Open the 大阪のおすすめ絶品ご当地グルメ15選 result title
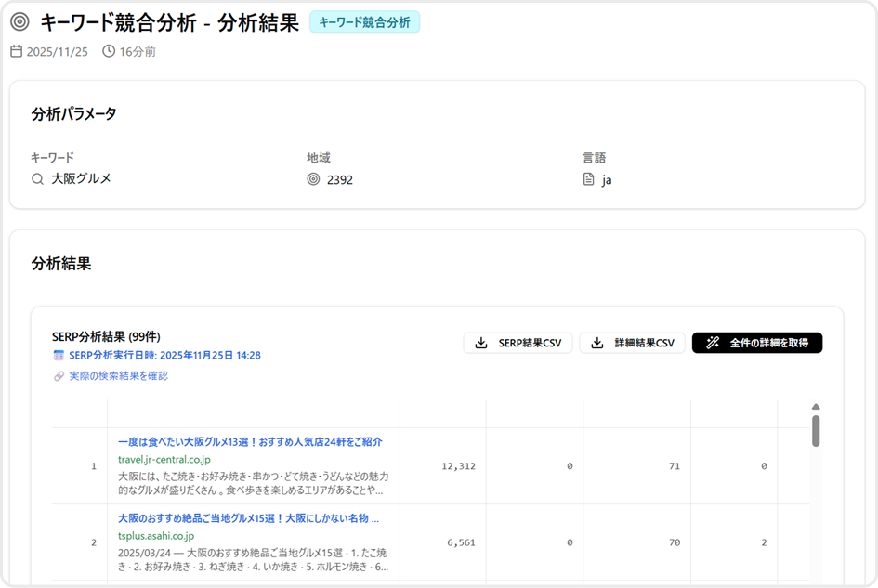 pyautogui.click(x=248, y=518)
